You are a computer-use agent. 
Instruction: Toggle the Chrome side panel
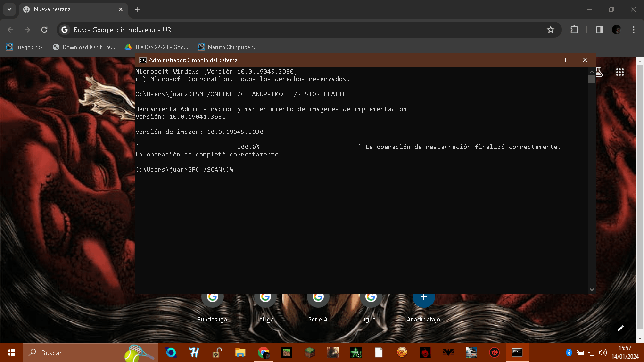599,30
